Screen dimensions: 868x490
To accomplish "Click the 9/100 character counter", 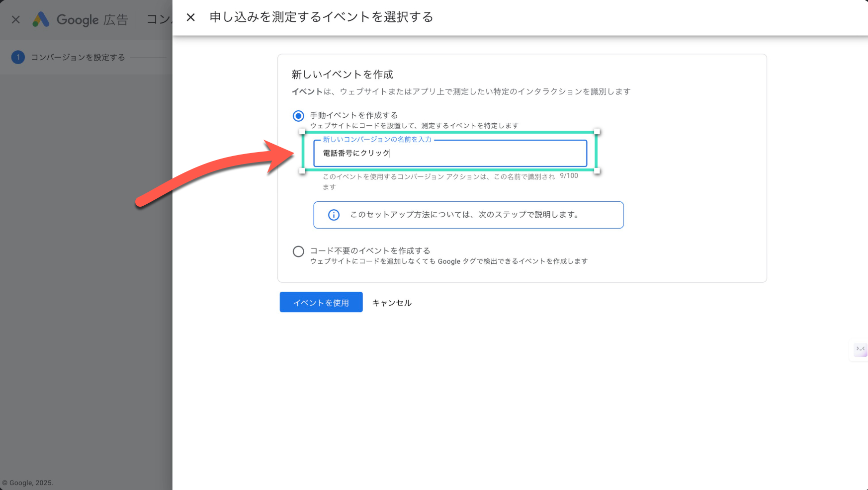I will (569, 176).
